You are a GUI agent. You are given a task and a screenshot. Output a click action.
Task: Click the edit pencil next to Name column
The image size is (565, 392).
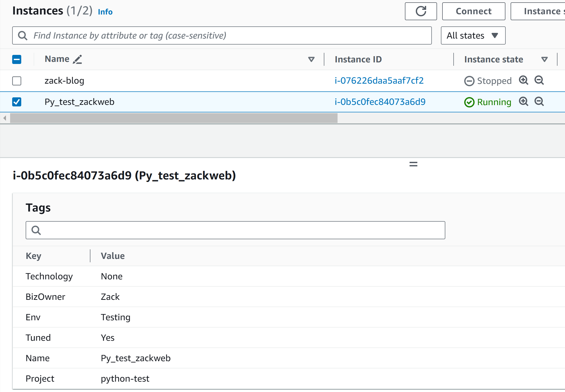(77, 59)
